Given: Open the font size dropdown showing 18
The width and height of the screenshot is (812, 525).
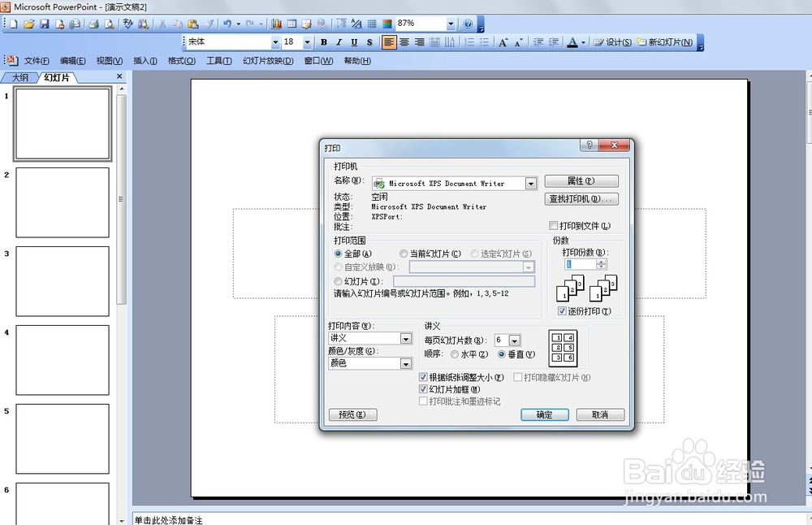Looking at the screenshot, I should coord(307,42).
